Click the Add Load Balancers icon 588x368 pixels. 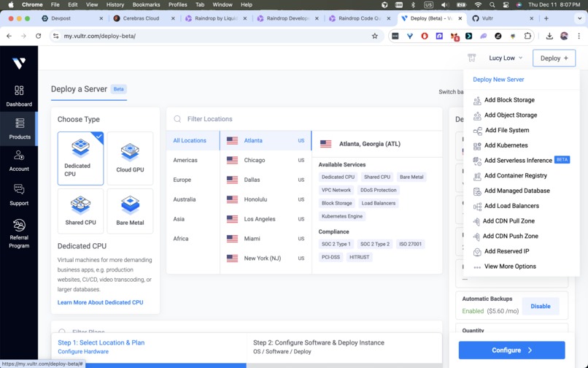pyautogui.click(x=477, y=206)
